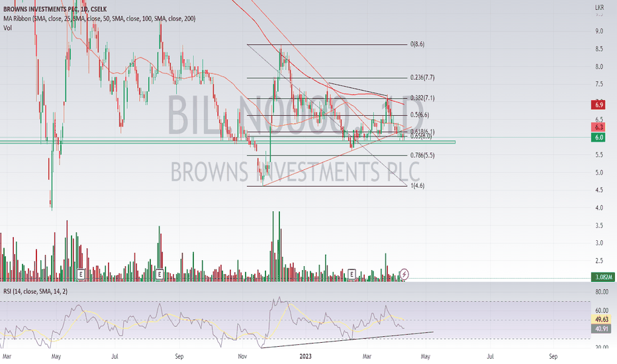Click the 80.00 RSI axis label
This screenshot has width=617, height=364.
(602, 292)
